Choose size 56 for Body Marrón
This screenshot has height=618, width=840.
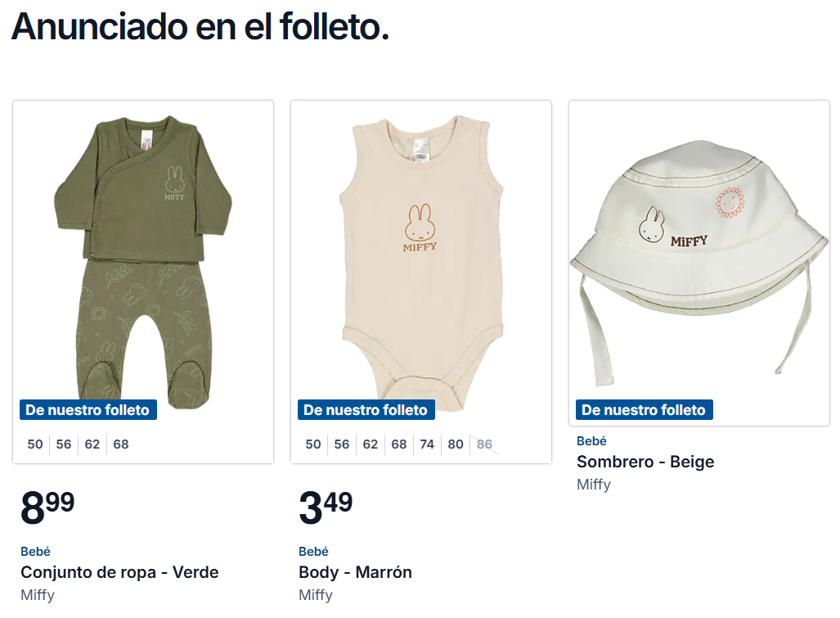coord(341,444)
